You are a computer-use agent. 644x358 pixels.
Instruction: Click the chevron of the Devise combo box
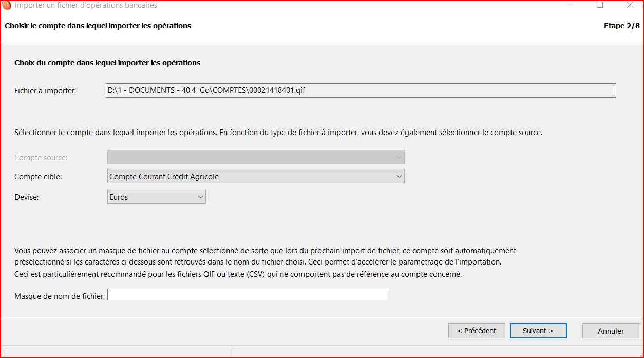tap(200, 197)
